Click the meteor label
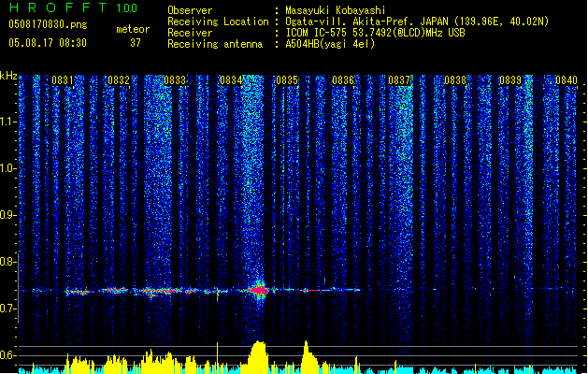Screen dimensions: 588x374 133,29
